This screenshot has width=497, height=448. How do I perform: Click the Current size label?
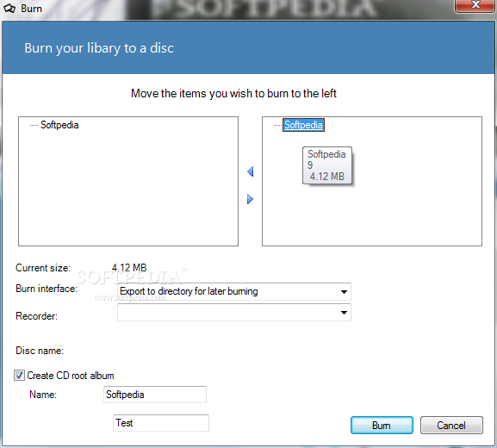pos(43,268)
